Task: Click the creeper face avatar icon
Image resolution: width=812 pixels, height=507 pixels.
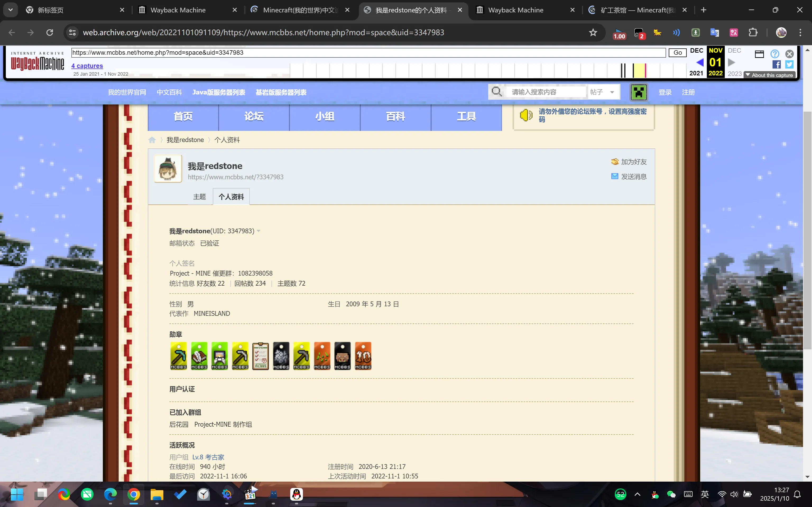Action: [x=638, y=92]
